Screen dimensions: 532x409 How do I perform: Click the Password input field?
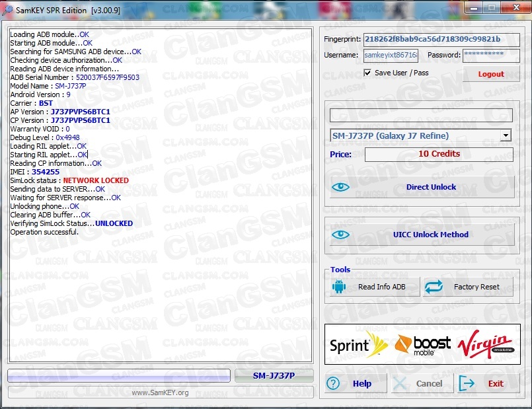[x=491, y=56]
